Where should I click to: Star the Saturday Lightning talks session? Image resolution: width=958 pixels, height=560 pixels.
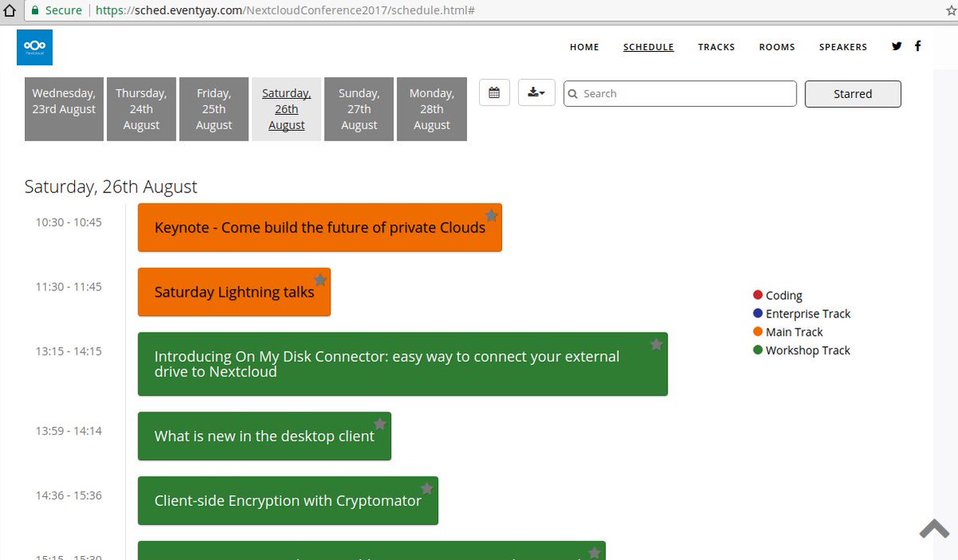pos(320,280)
